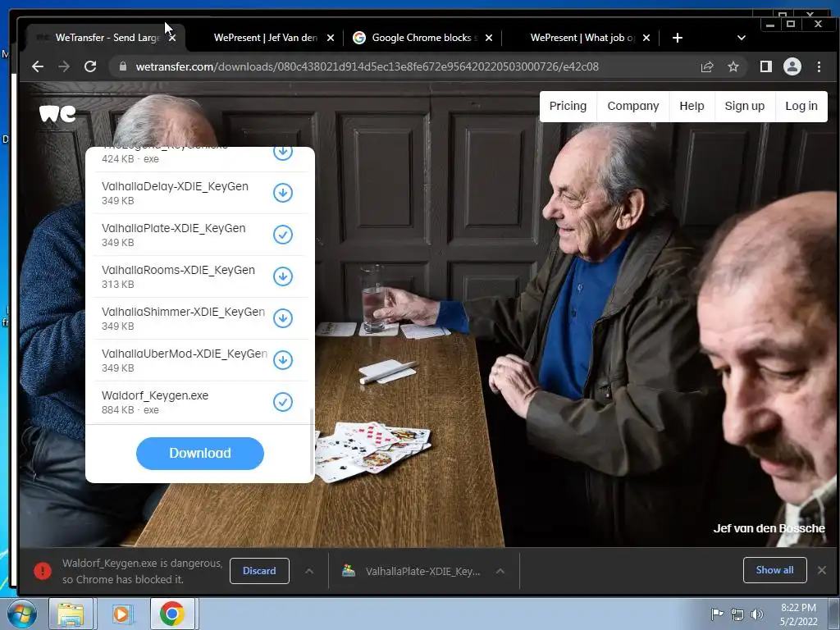
Task: Download the ValhallaRooms-XDIE_KeyGen file
Action: [x=283, y=276]
